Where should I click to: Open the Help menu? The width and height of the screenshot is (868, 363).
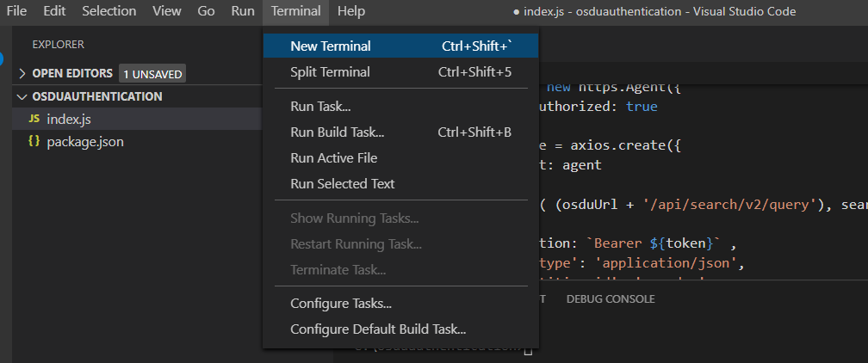click(351, 11)
